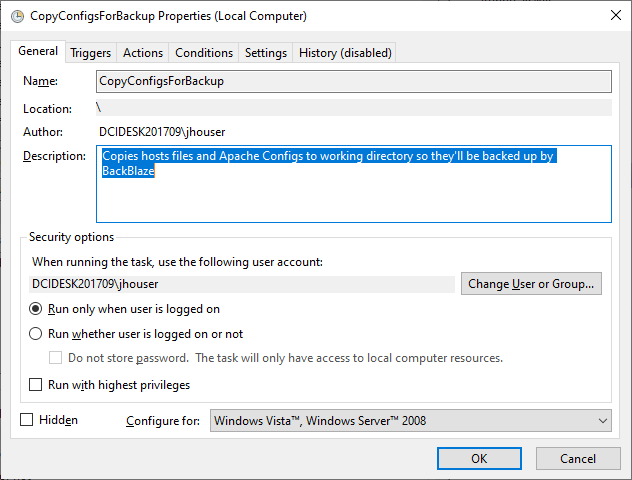Close the CopyConfigsForBackup Properties dialog
632x480 pixels.
[615, 16]
